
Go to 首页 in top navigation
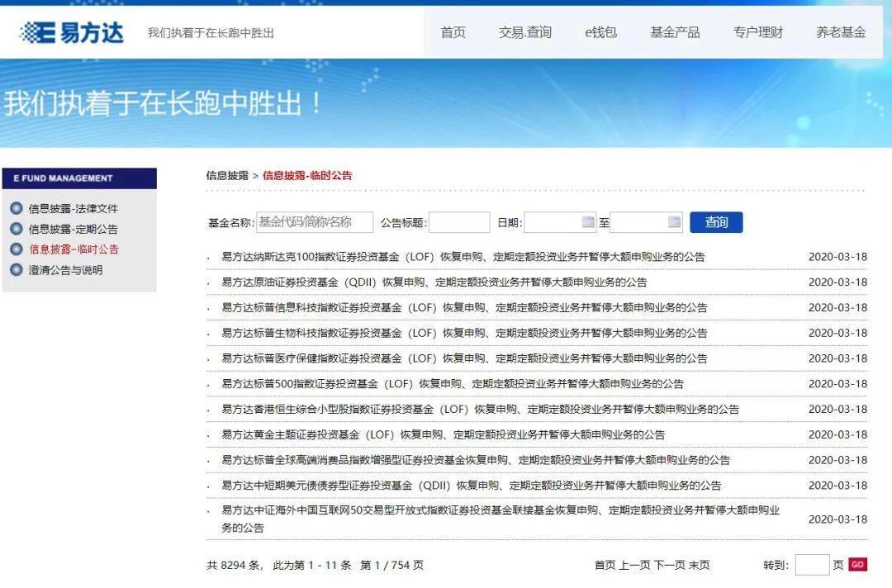453,32
